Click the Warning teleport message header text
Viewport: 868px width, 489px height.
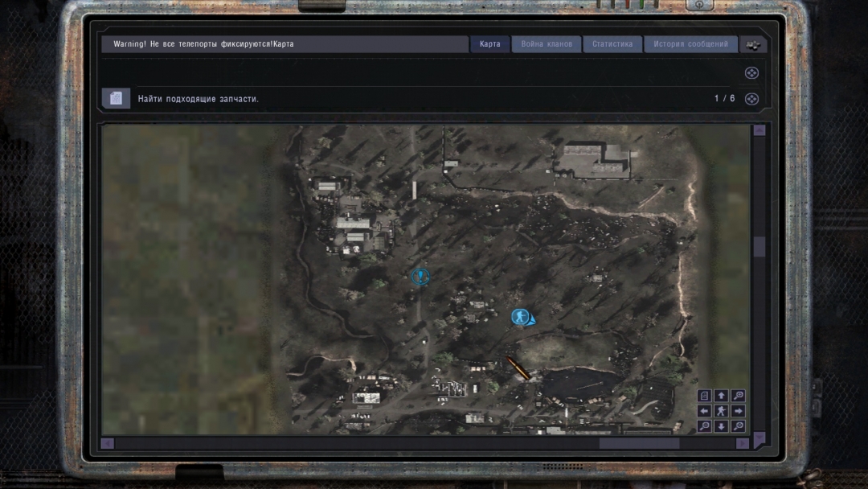coord(203,43)
